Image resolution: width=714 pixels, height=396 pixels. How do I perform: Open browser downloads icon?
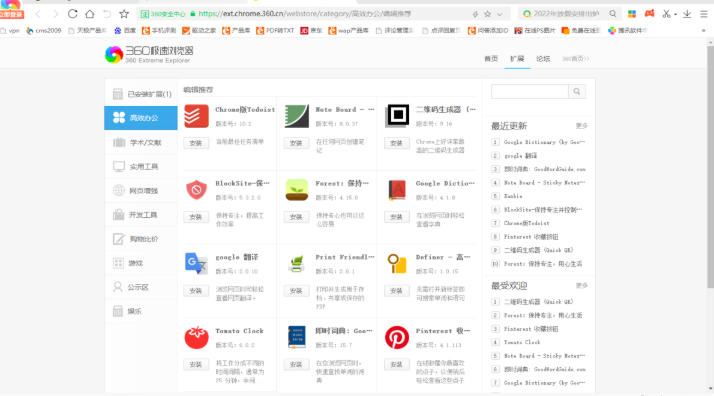coord(687,14)
